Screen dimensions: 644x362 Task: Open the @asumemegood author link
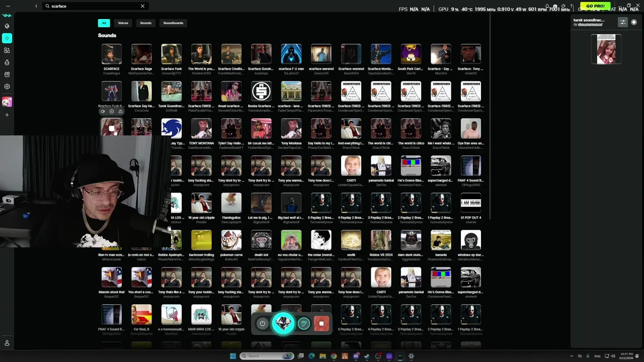[590, 25]
